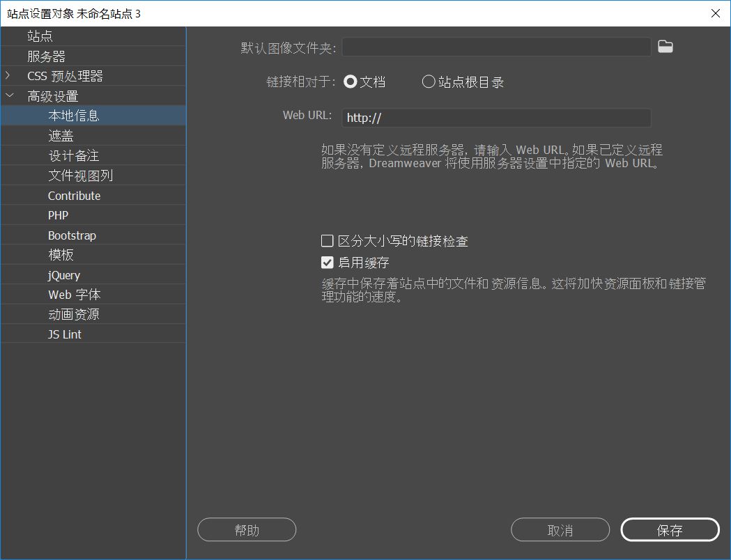Open the JS Lint settings page
The width and height of the screenshot is (731, 560).
click(x=93, y=334)
